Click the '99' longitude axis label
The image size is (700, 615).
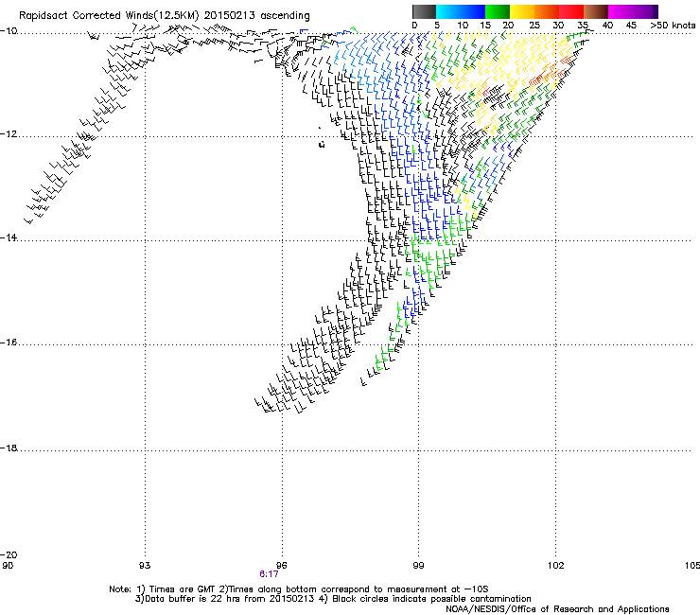[x=418, y=566]
